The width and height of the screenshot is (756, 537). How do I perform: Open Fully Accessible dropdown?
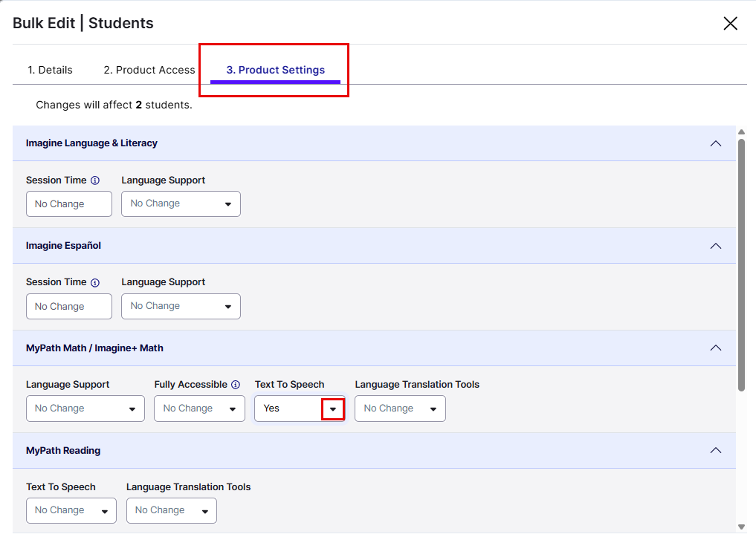199,409
